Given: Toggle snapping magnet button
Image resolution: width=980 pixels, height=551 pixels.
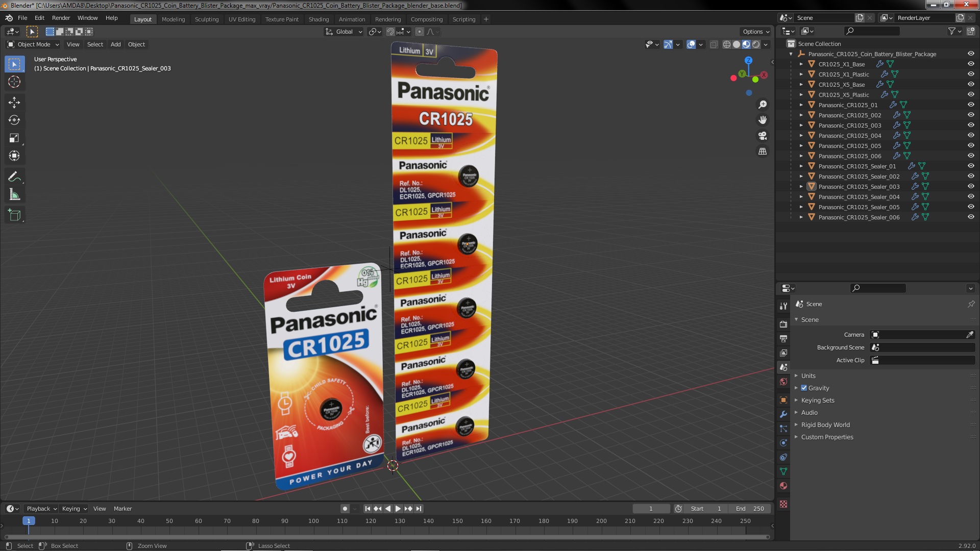Looking at the screenshot, I should tap(390, 32).
